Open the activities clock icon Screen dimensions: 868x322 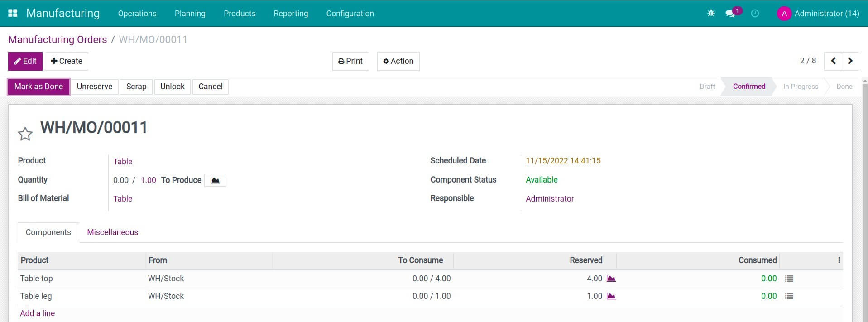tap(755, 14)
